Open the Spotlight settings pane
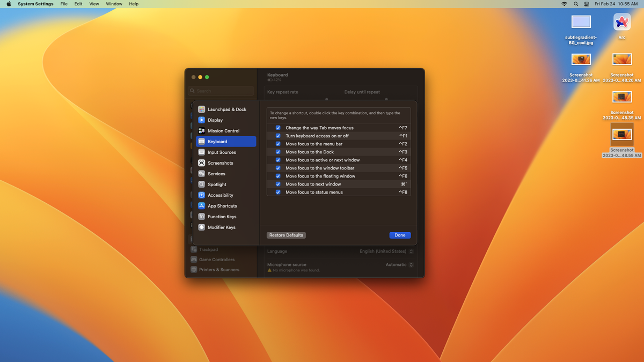 (217, 184)
